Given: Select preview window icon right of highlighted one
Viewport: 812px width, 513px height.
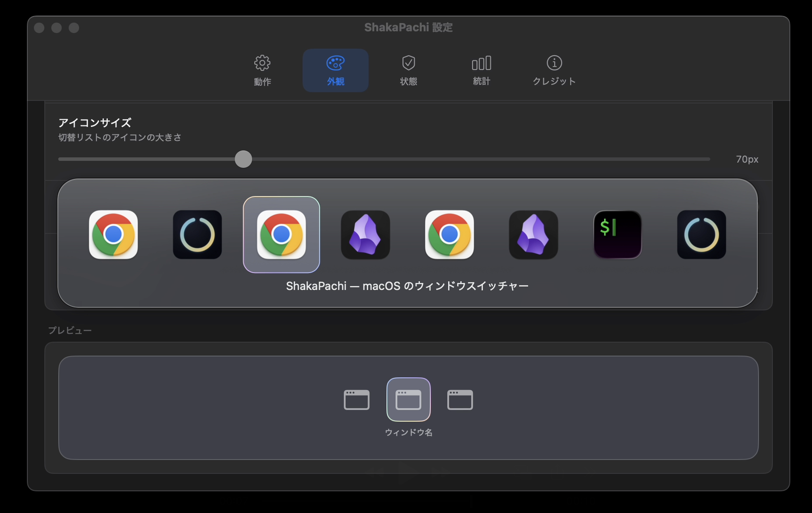Looking at the screenshot, I should [460, 400].
